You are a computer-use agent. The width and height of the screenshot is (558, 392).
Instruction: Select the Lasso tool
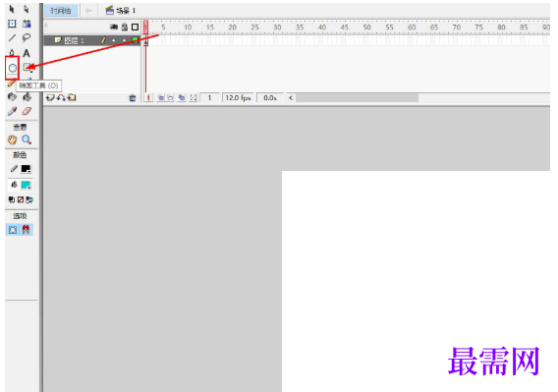click(x=27, y=37)
